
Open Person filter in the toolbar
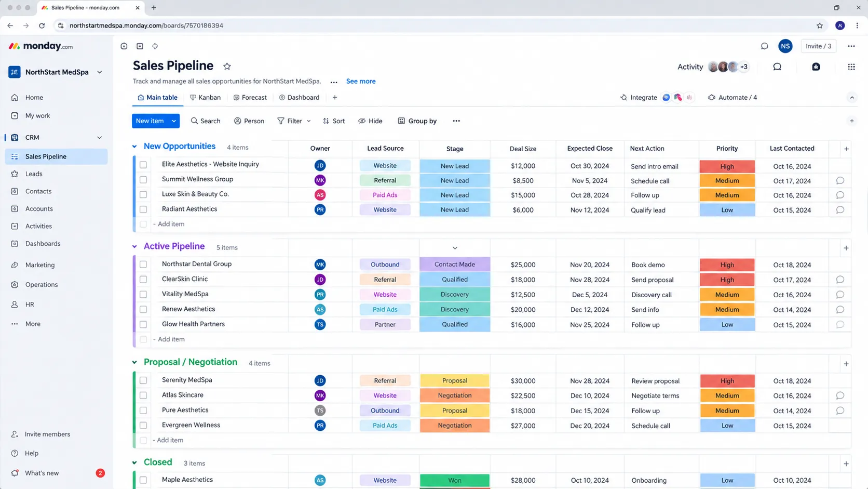tap(249, 121)
